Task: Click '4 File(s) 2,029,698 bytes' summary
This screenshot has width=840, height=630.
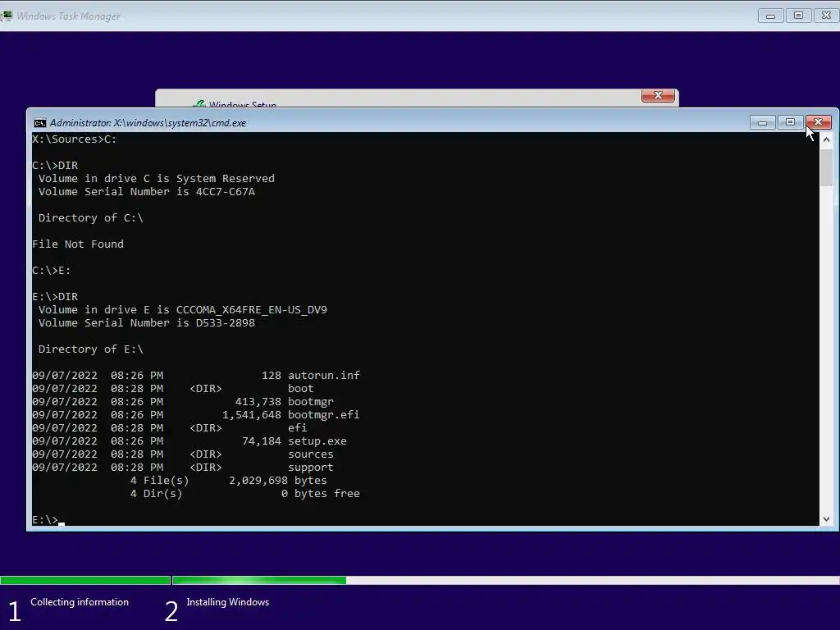Action: [228, 481]
